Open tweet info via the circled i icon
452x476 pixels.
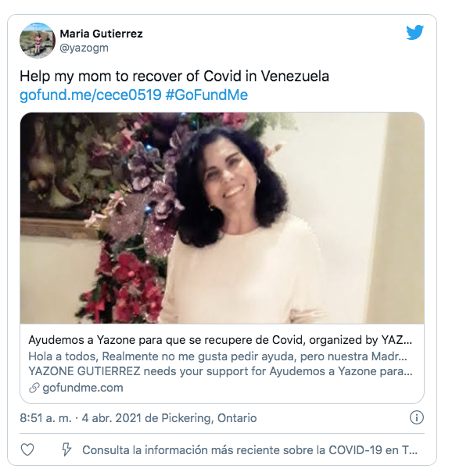point(417,417)
